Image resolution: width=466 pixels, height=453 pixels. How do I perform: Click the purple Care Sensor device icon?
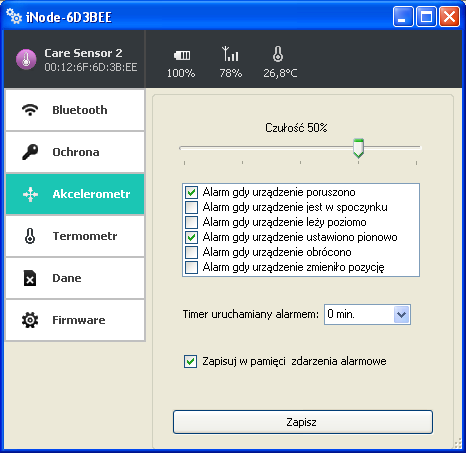coord(26,59)
